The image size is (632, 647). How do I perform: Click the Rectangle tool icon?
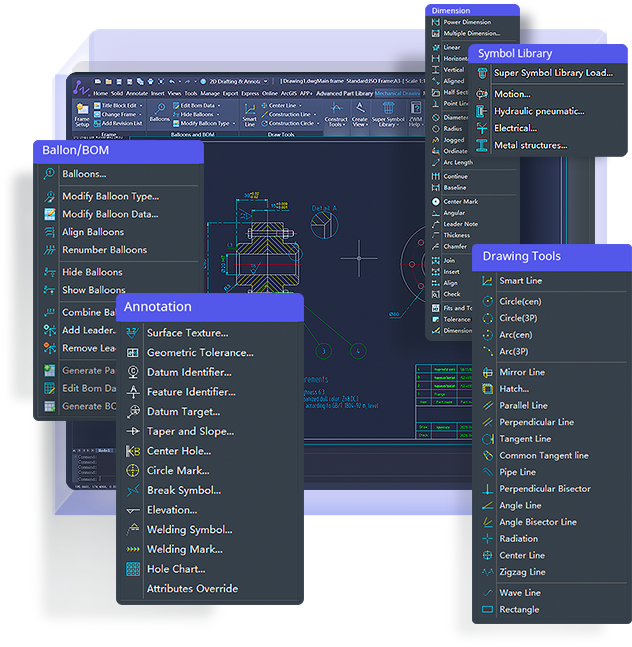(x=486, y=609)
